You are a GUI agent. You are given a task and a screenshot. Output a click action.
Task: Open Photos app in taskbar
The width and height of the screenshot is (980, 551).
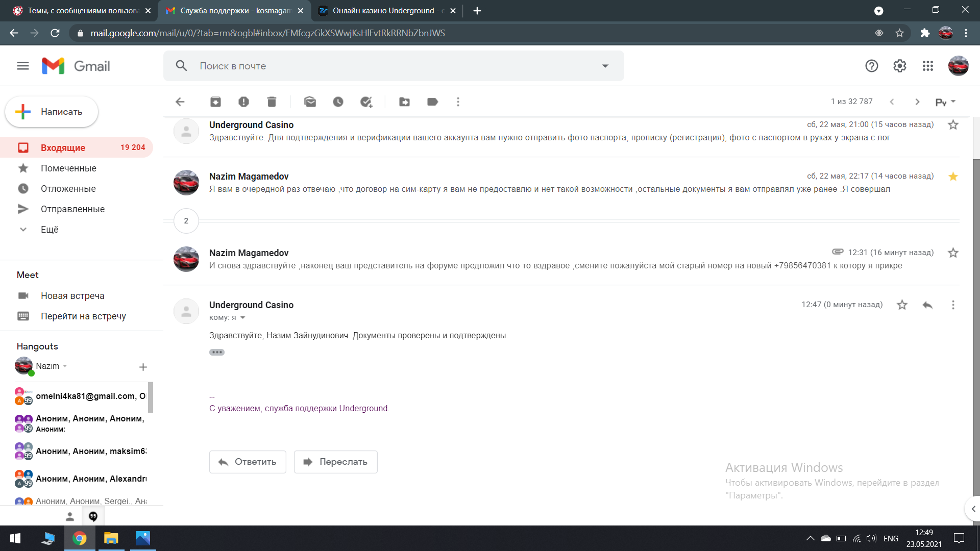(x=142, y=538)
